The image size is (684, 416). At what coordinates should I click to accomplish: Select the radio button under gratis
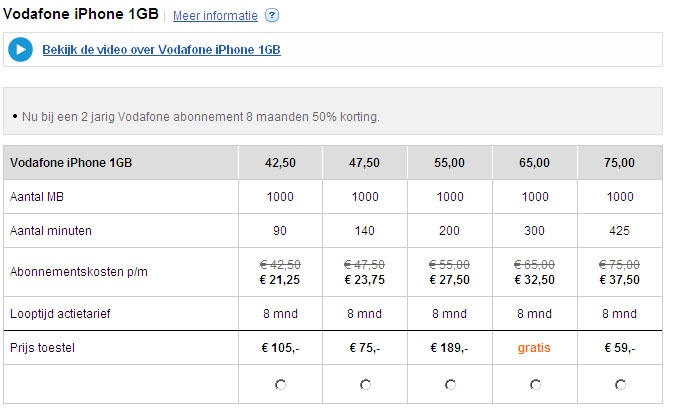point(535,384)
